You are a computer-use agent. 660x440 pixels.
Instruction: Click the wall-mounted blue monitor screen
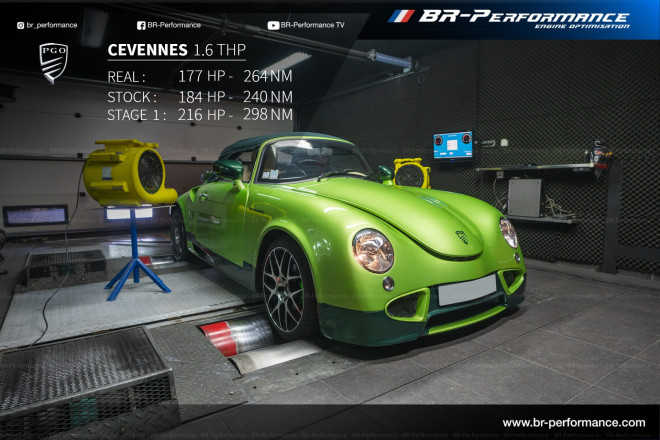click(452, 145)
